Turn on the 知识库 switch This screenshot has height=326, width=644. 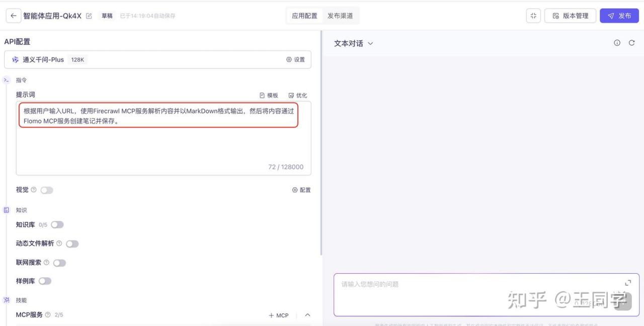[57, 225]
